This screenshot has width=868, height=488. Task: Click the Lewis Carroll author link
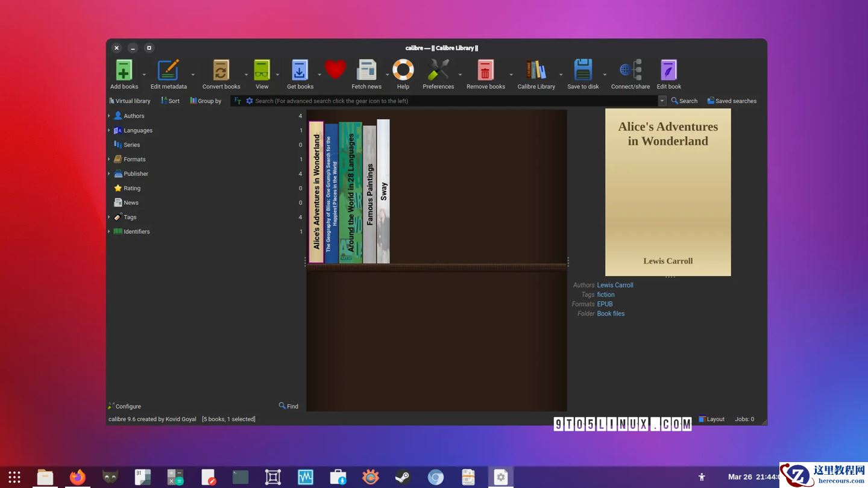pos(615,285)
